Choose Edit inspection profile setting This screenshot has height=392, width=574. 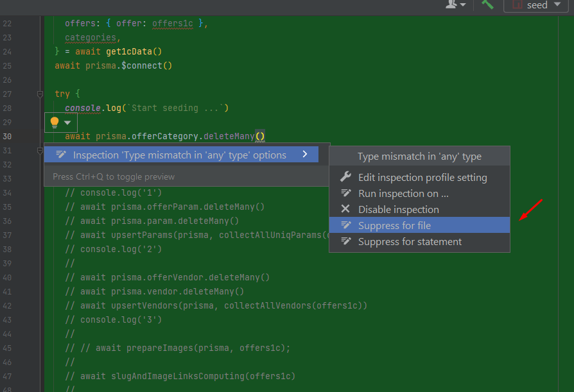(x=419, y=177)
